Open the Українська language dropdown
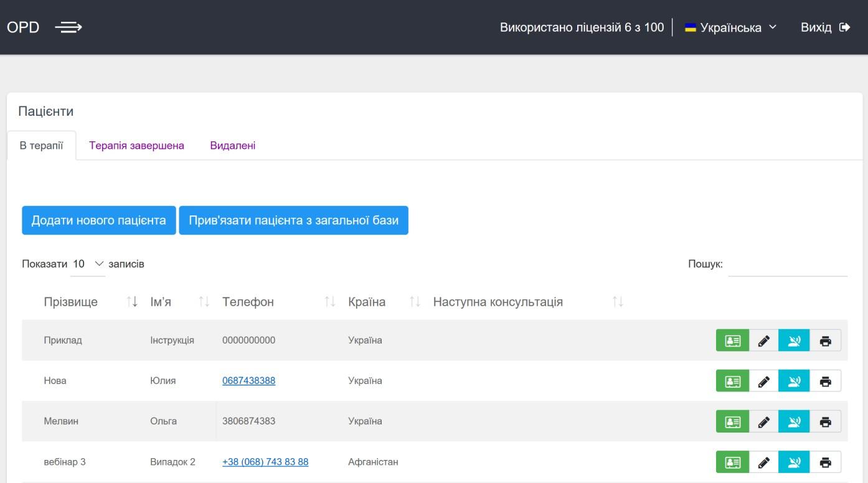The image size is (868, 483). point(730,27)
